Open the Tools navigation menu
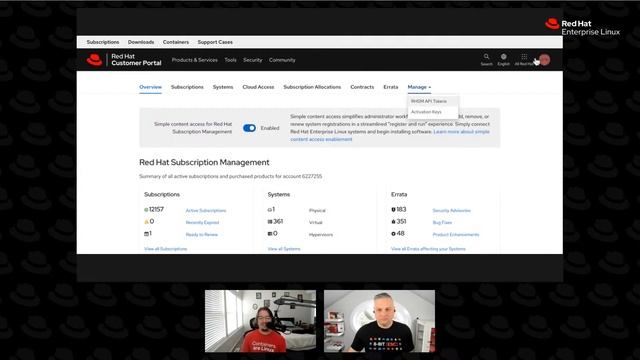 [230, 60]
